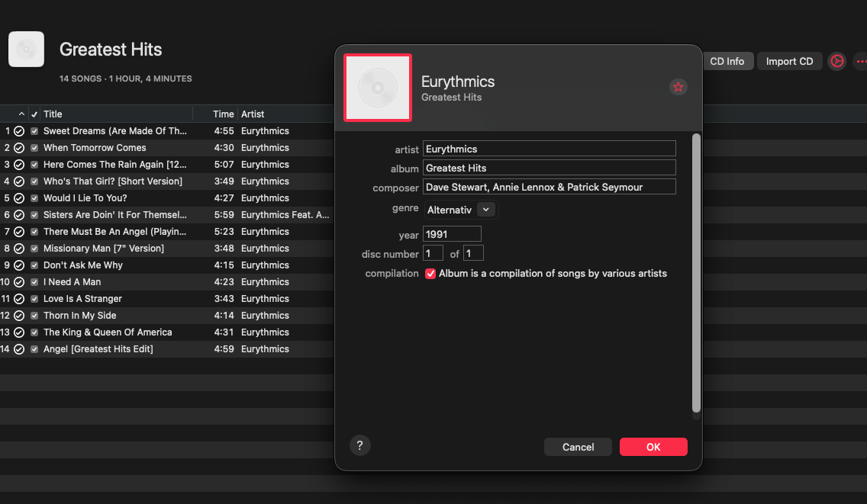
Task: Click the red star favorite icon
Action: pyautogui.click(x=678, y=87)
